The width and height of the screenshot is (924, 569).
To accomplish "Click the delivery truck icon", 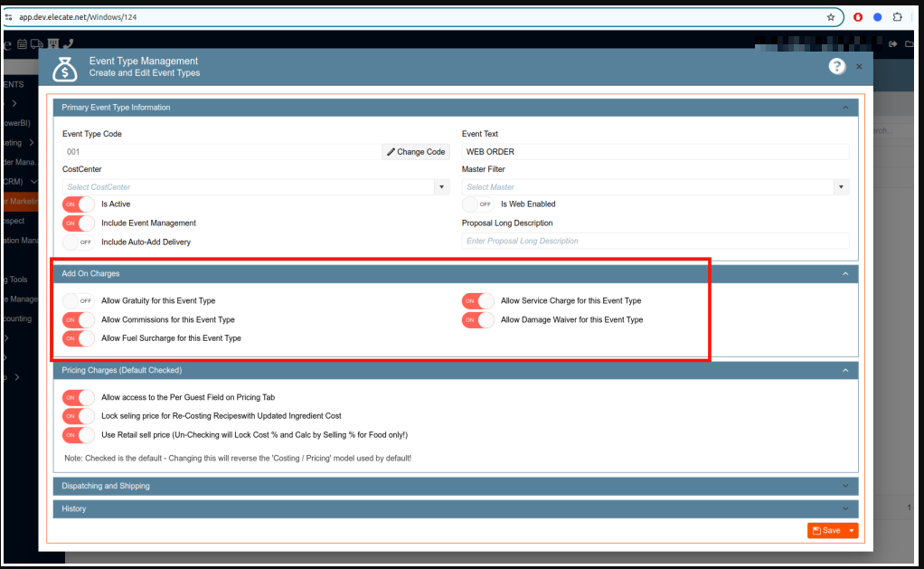I will click(x=37, y=43).
